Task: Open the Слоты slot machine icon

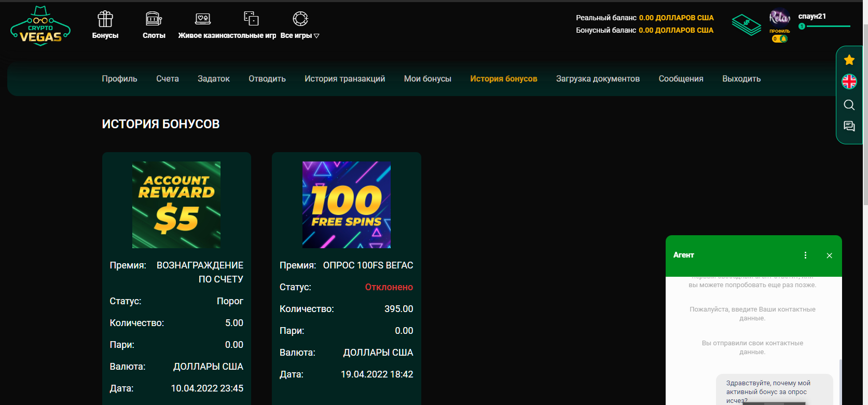Action: [154, 19]
